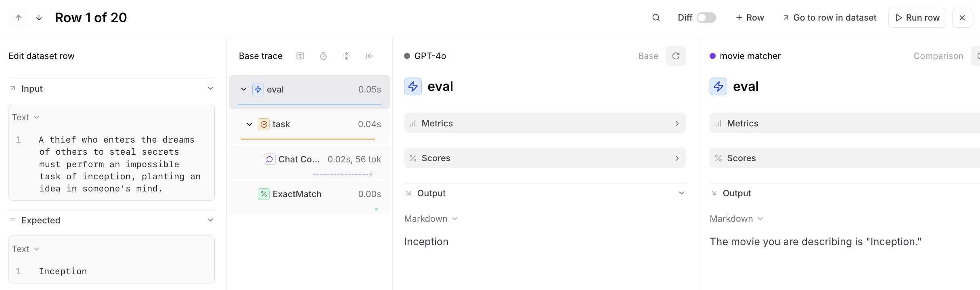980x290 pixels.
Task: Click the compact rows icon in Base trace panel
Action: click(x=346, y=56)
